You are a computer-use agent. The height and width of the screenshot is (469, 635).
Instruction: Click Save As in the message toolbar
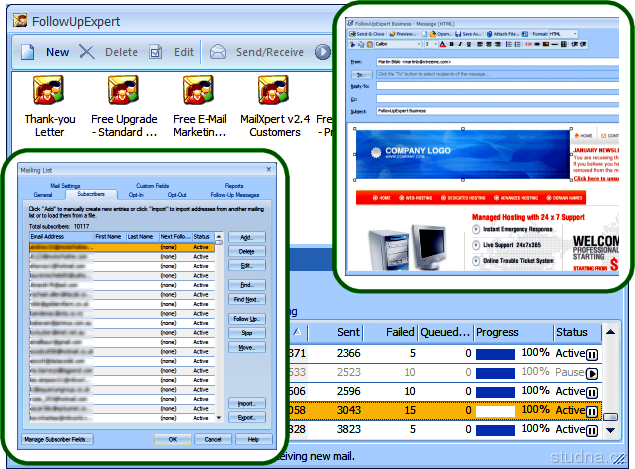(469, 34)
